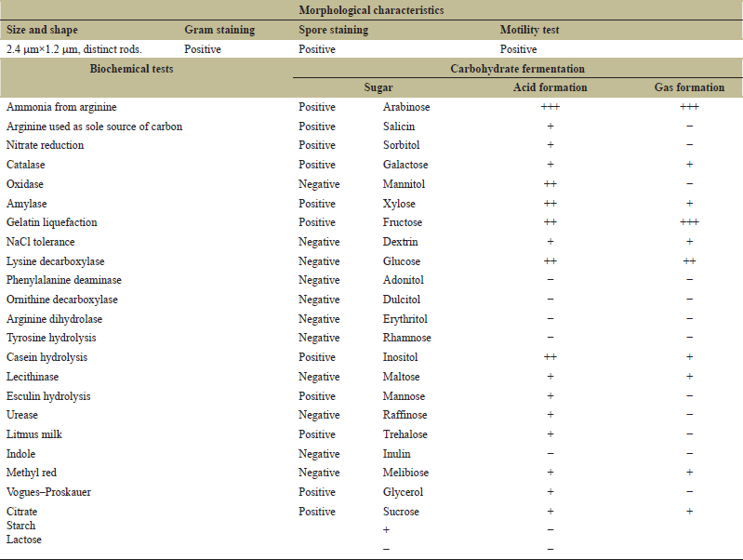The width and height of the screenshot is (743, 560).
Task: Select the 'Spore staining' header cell
Action: click(333, 30)
